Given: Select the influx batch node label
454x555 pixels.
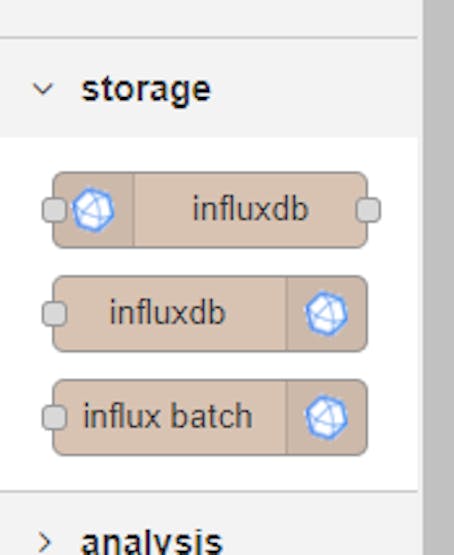Looking at the screenshot, I should [168, 416].
